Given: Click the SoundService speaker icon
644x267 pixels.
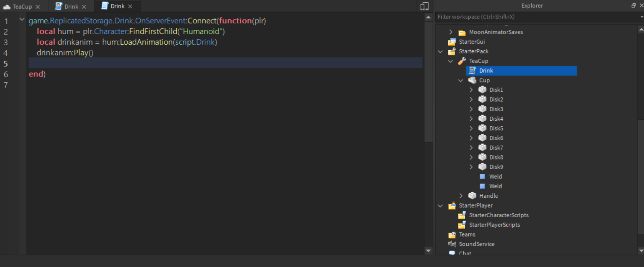Looking at the screenshot, I should coord(452,244).
